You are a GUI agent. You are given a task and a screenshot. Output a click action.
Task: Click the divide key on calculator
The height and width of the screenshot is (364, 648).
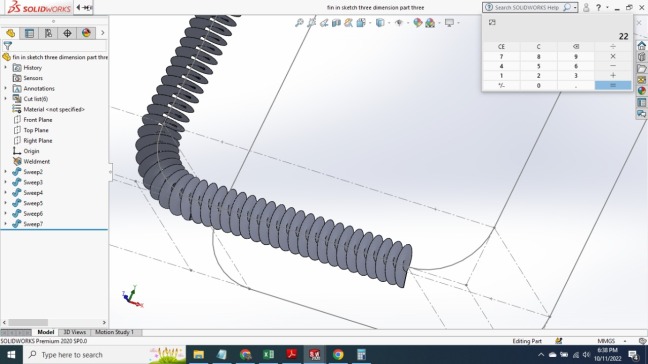click(x=613, y=47)
